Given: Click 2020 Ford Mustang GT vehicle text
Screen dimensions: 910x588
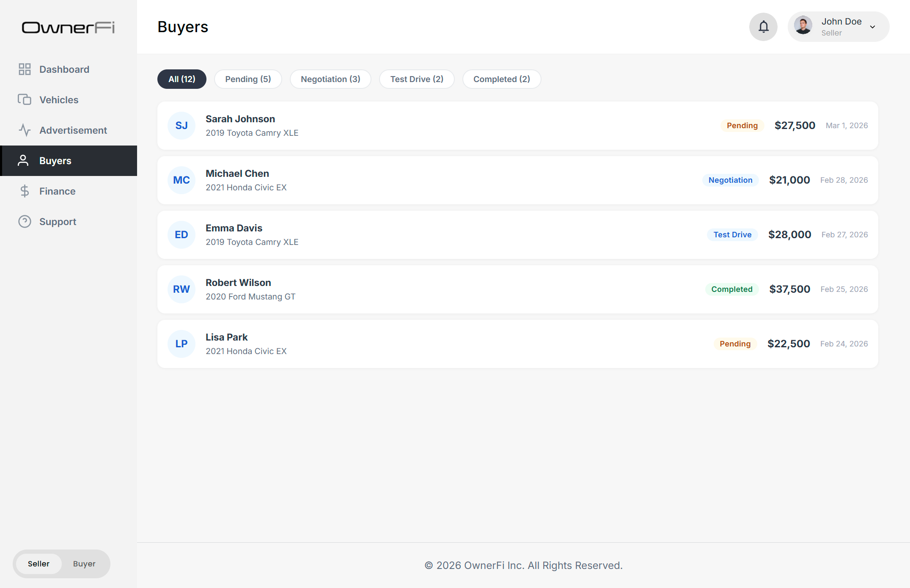Looking at the screenshot, I should [250, 297].
